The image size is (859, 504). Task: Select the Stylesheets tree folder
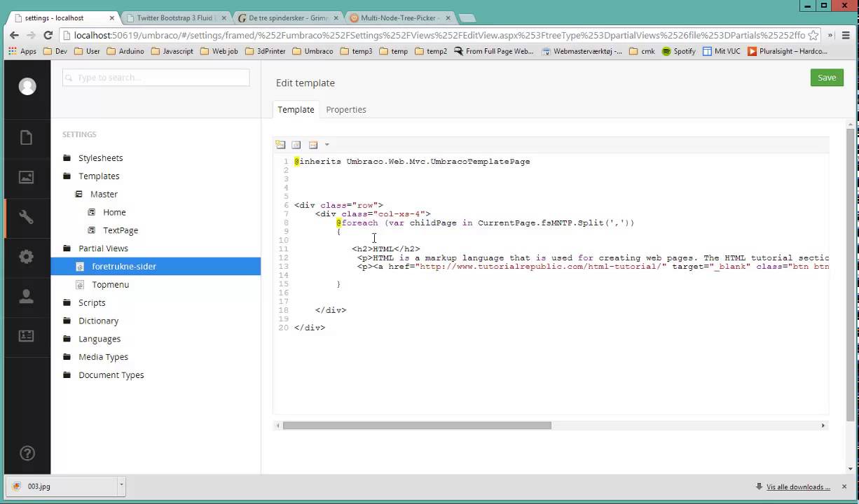click(x=100, y=158)
